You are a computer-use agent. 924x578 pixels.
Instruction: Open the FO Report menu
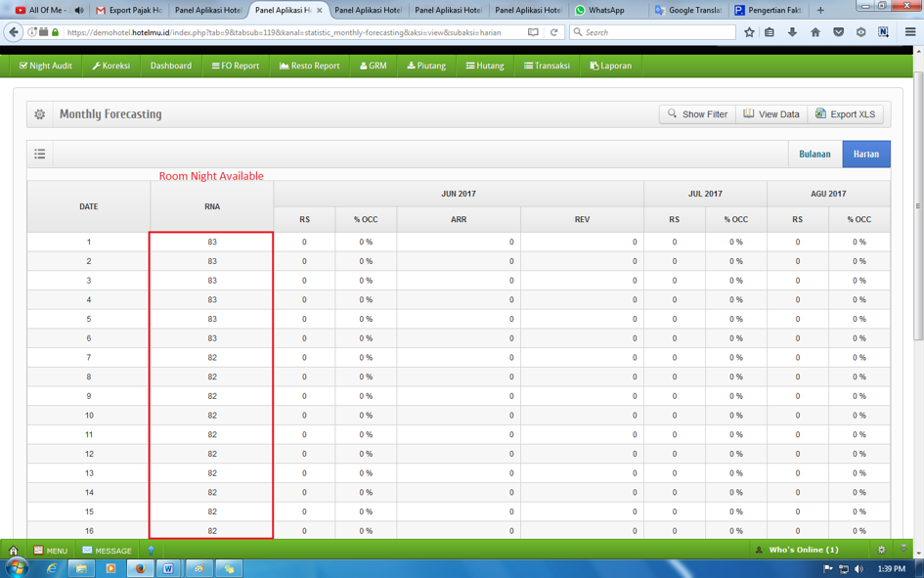tap(236, 66)
